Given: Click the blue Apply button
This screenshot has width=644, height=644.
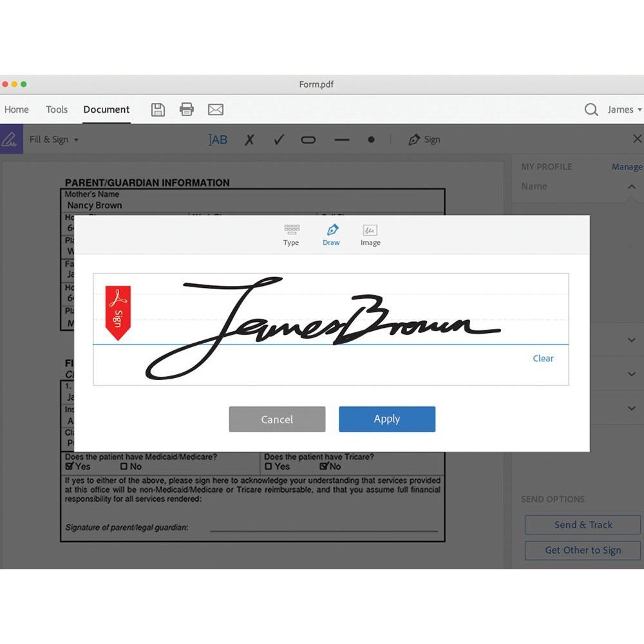Looking at the screenshot, I should (x=387, y=419).
